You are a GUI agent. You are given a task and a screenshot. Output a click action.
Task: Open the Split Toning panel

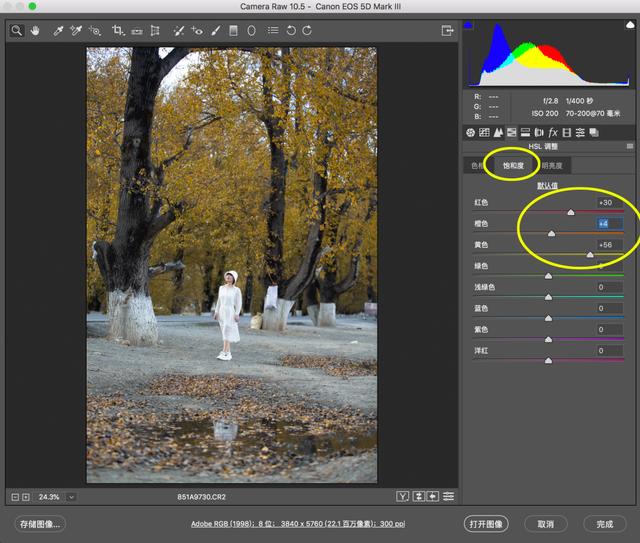[525, 133]
